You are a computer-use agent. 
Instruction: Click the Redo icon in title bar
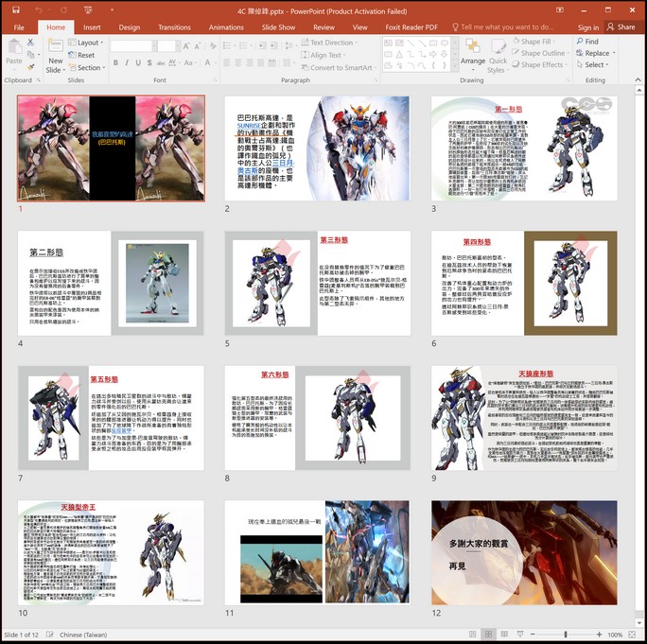(64, 9)
